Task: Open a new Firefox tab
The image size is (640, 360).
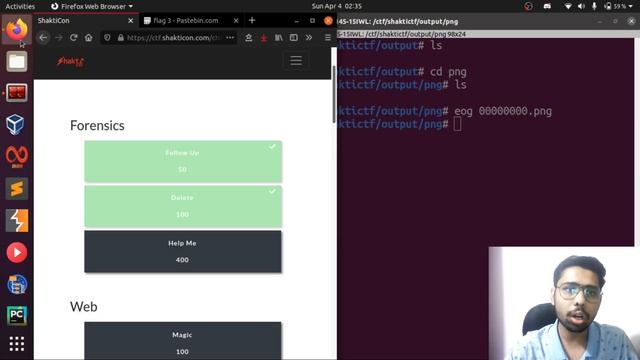Action: point(252,20)
